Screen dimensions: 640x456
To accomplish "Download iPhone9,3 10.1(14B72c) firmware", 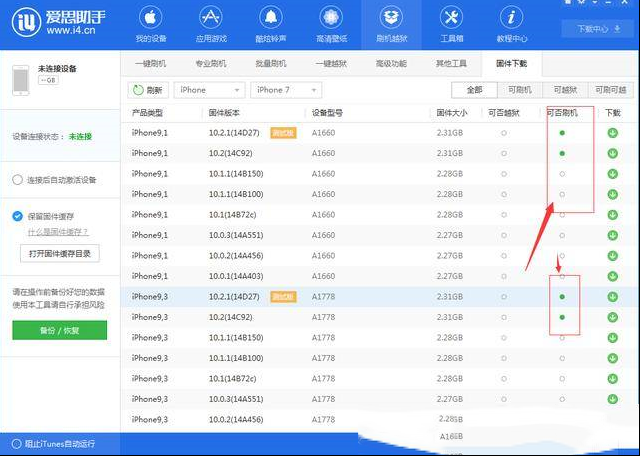I will [x=612, y=379].
